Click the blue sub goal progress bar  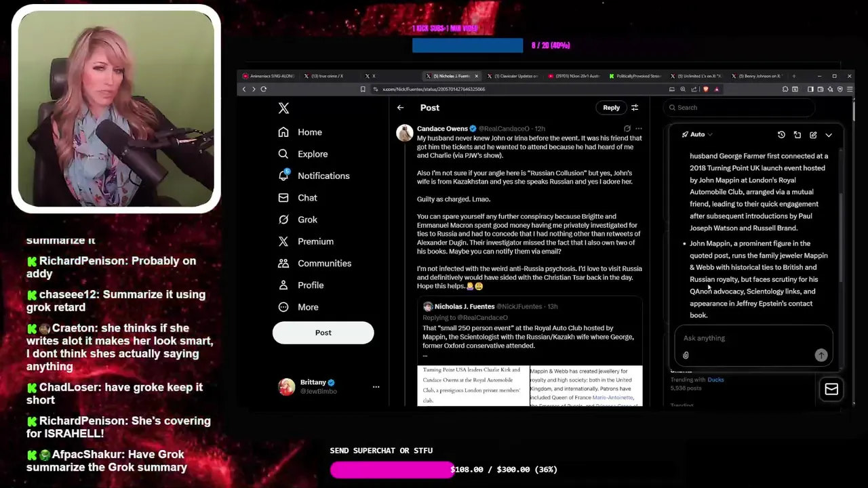(467, 45)
